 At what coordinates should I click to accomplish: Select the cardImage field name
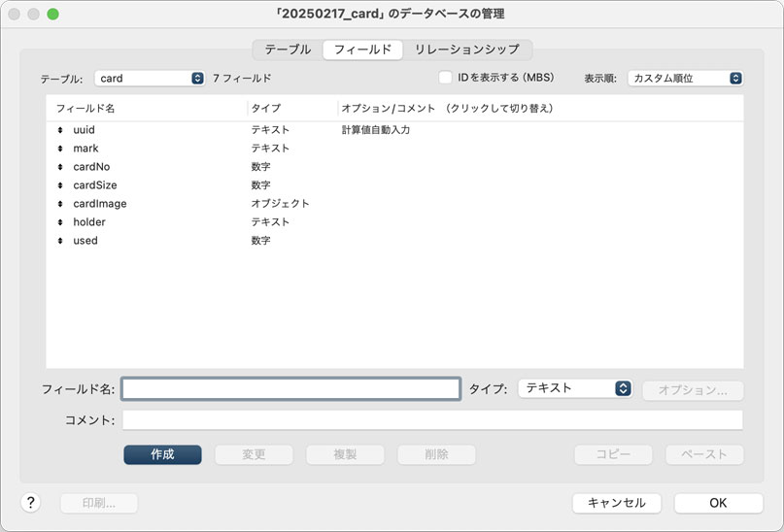point(100,204)
